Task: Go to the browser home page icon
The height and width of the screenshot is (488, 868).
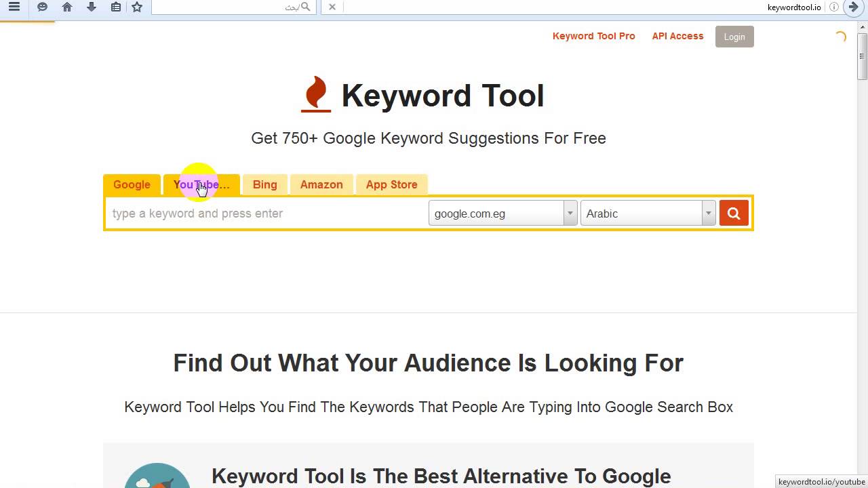Action: click(x=66, y=7)
